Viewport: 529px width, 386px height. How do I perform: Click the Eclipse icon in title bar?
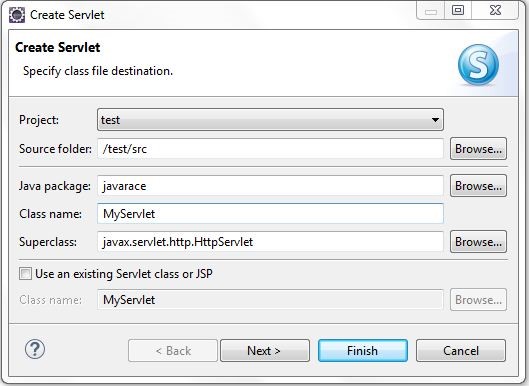pos(17,15)
